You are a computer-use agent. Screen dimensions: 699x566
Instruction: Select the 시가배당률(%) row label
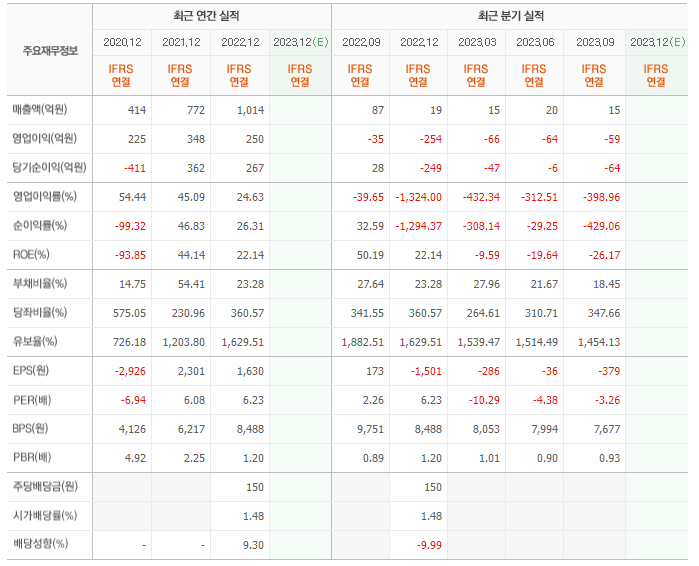pos(45,516)
